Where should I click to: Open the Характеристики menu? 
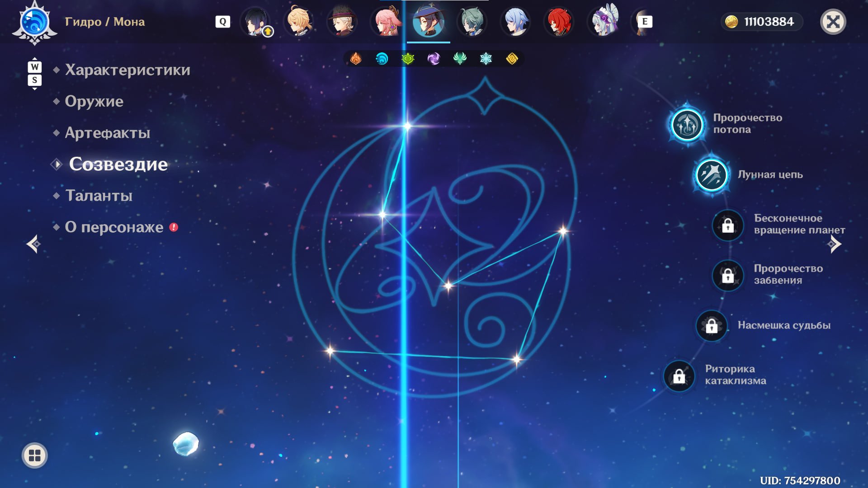[127, 70]
